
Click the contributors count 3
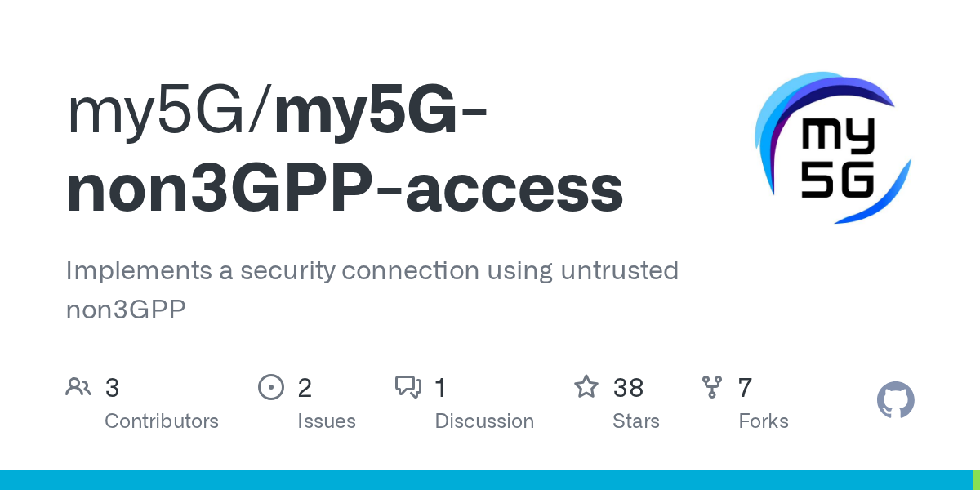[x=112, y=388]
